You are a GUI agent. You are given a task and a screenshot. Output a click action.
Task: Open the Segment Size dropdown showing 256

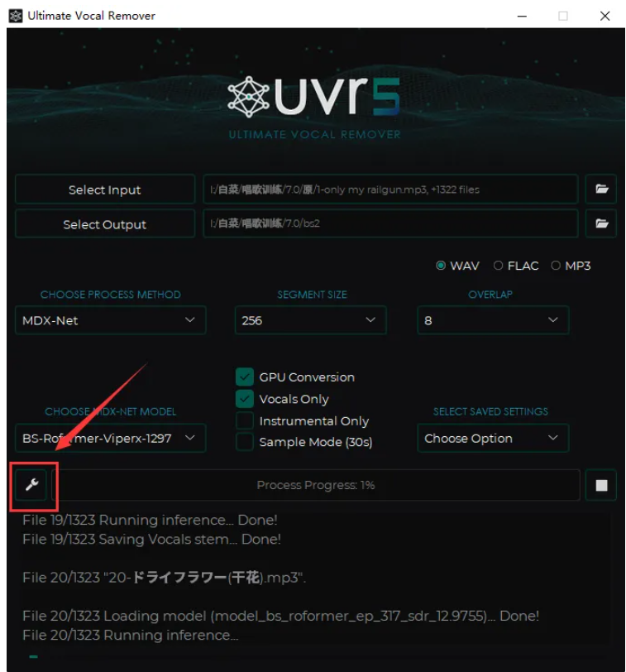[310, 320]
